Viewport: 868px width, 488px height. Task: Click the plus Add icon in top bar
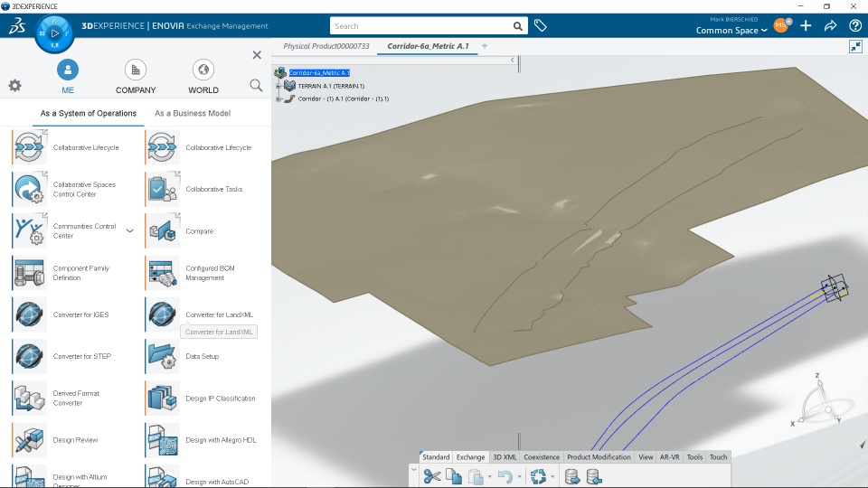(806, 25)
